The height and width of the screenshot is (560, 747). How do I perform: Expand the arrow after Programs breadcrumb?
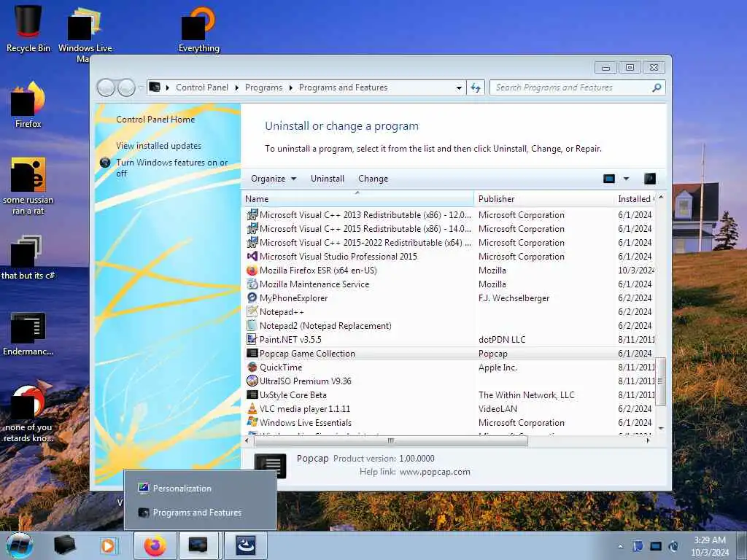290,87
